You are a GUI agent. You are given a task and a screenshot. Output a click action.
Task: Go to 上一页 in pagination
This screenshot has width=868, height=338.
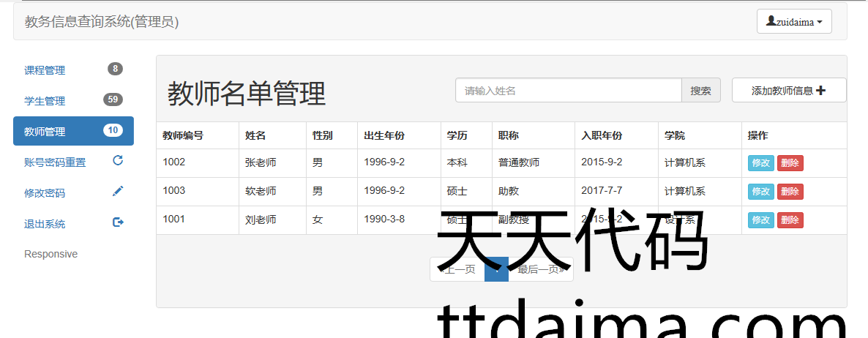pyautogui.click(x=457, y=270)
